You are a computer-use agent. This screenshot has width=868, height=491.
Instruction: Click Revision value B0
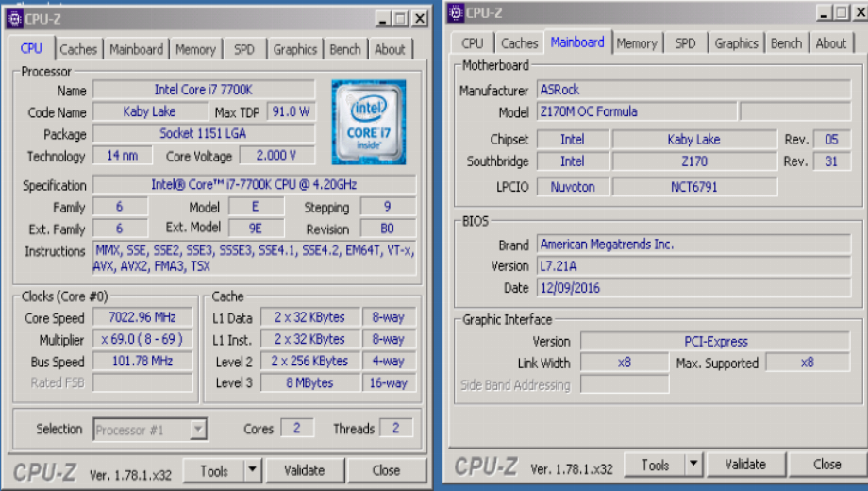[x=388, y=229]
